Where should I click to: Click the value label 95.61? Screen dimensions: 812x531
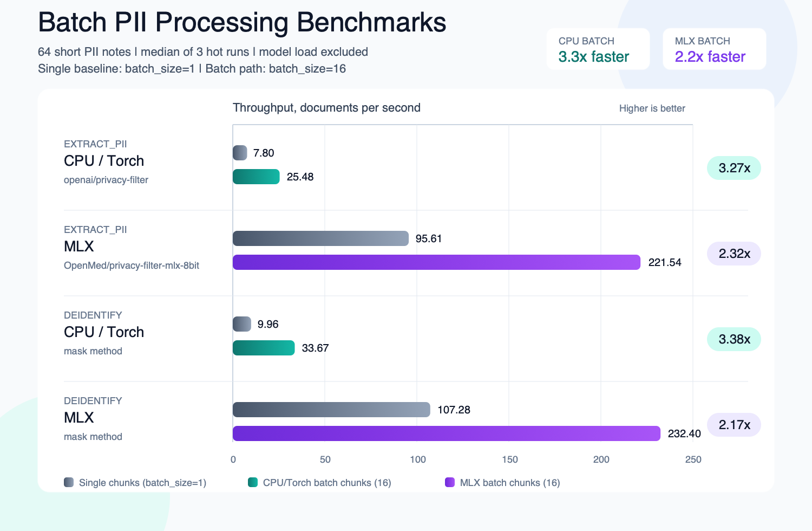[x=429, y=238]
